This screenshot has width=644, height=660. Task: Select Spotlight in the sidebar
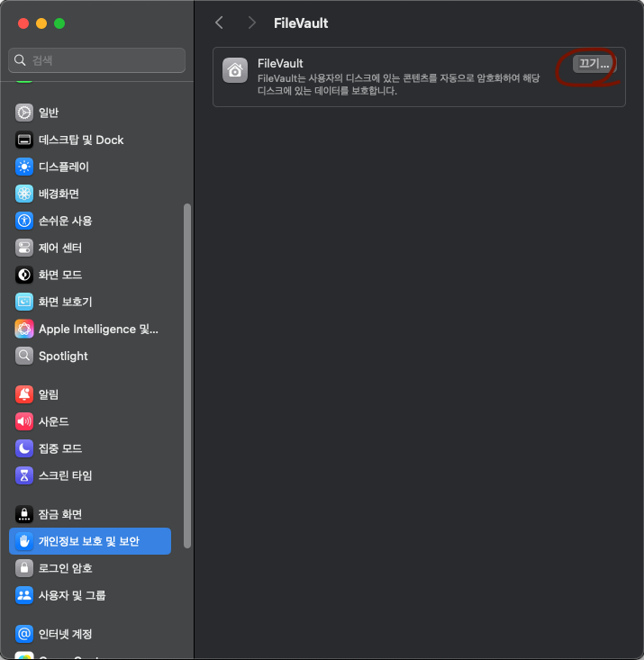coord(63,356)
